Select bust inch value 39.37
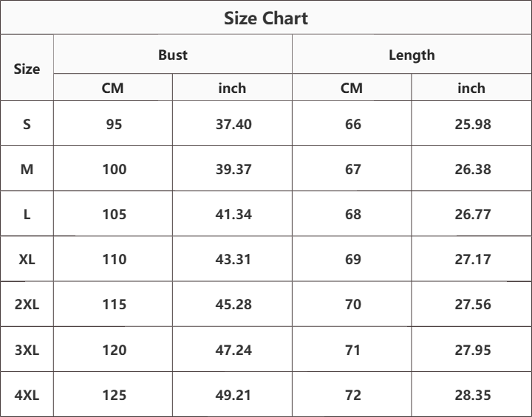Image resolution: width=532 pixels, height=417 pixels. 233,169
